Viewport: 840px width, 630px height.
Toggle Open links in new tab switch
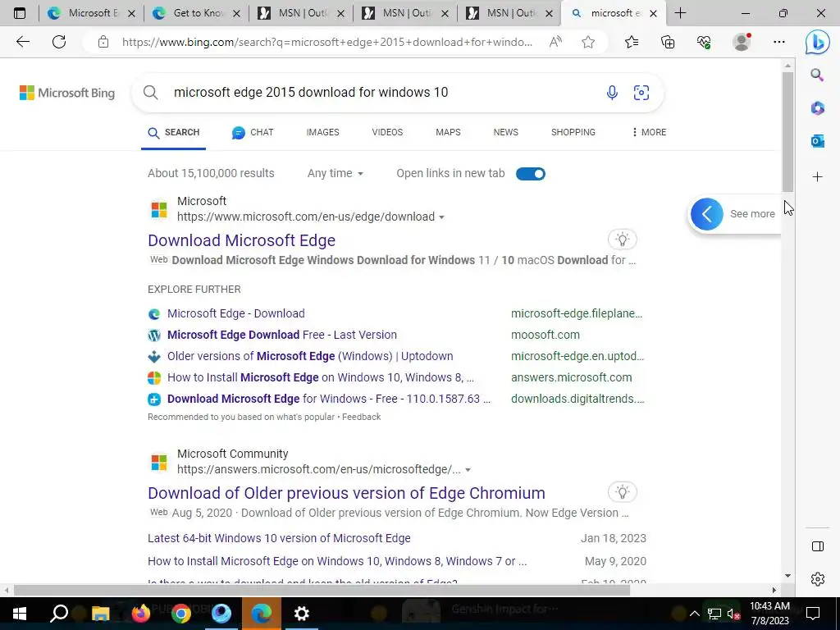click(x=531, y=174)
